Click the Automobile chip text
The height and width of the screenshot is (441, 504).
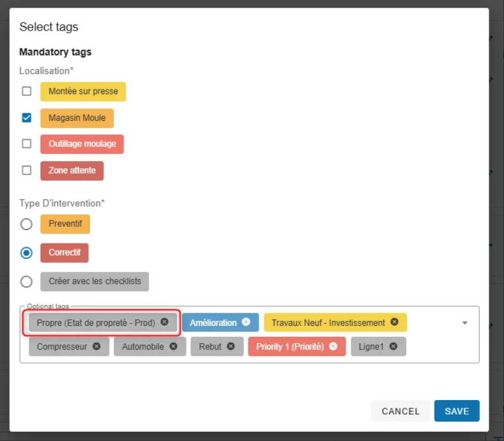click(x=143, y=346)
